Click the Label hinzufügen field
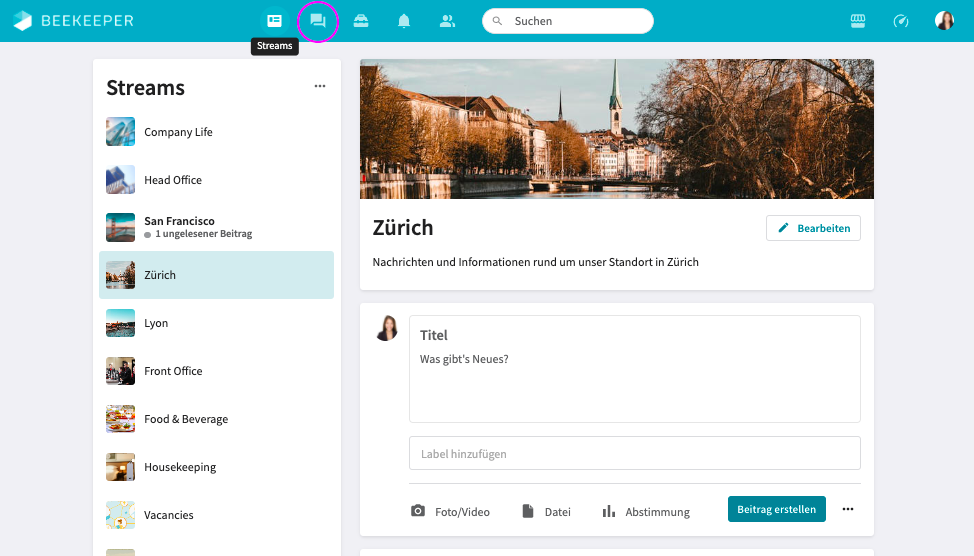This screenshot has height=556, width=974. (634, 453)
